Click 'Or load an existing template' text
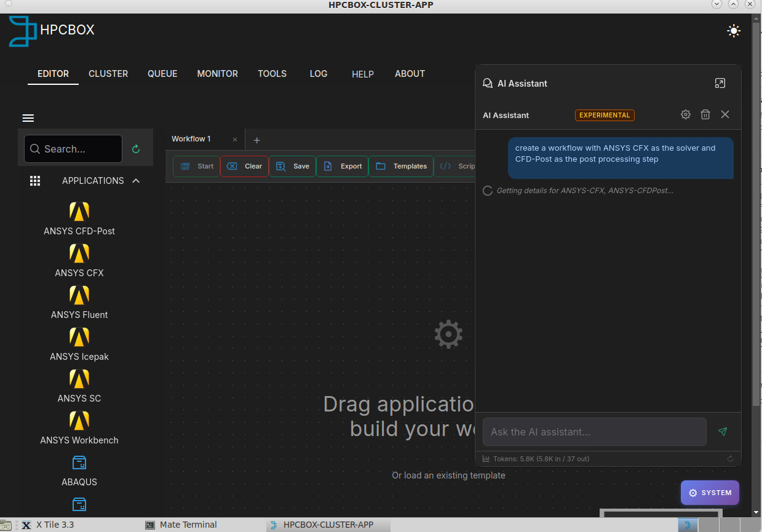 (x=448, y=475)
